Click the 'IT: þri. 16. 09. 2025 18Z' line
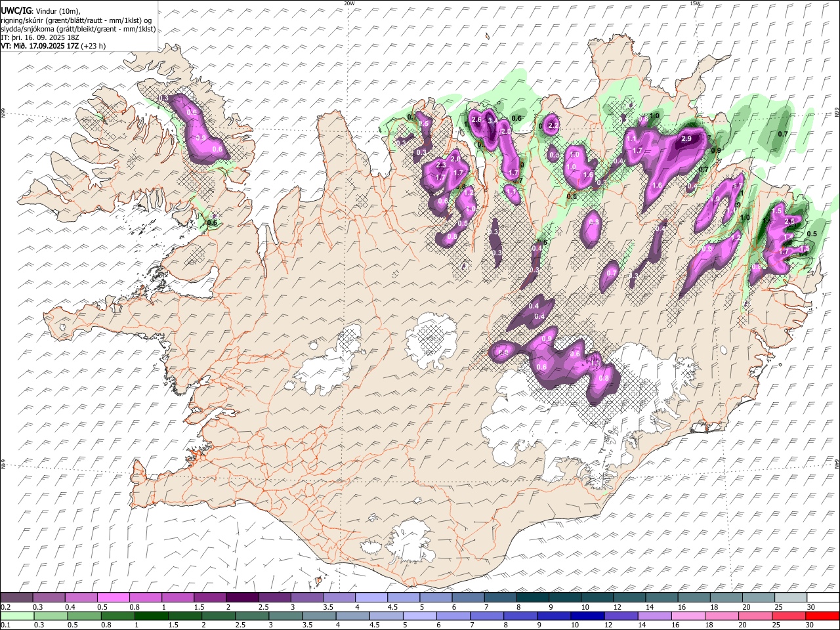The image size is (840, 630). (40, 37)
